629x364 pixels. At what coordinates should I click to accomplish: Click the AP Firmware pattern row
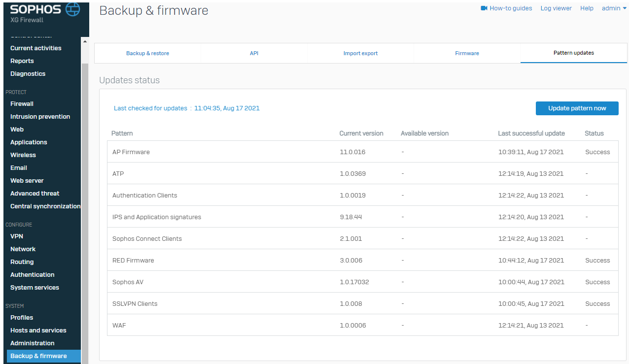tap(362, 152)
